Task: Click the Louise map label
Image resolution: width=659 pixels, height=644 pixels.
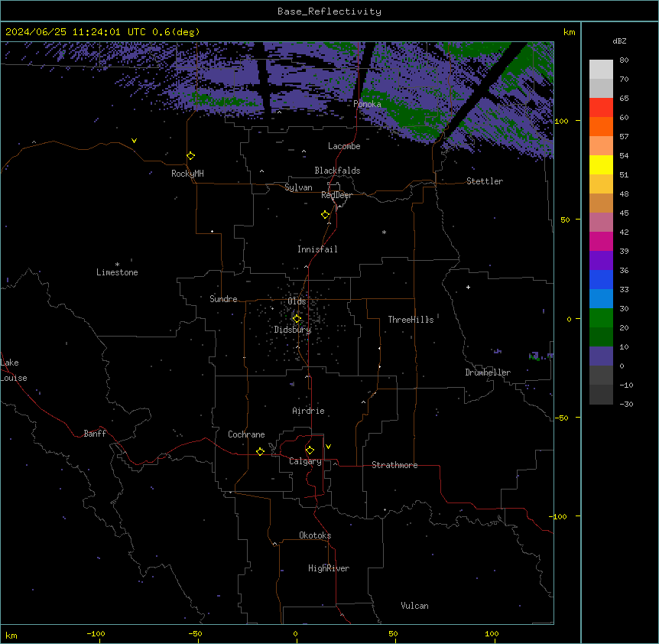Action: (14, 378)
